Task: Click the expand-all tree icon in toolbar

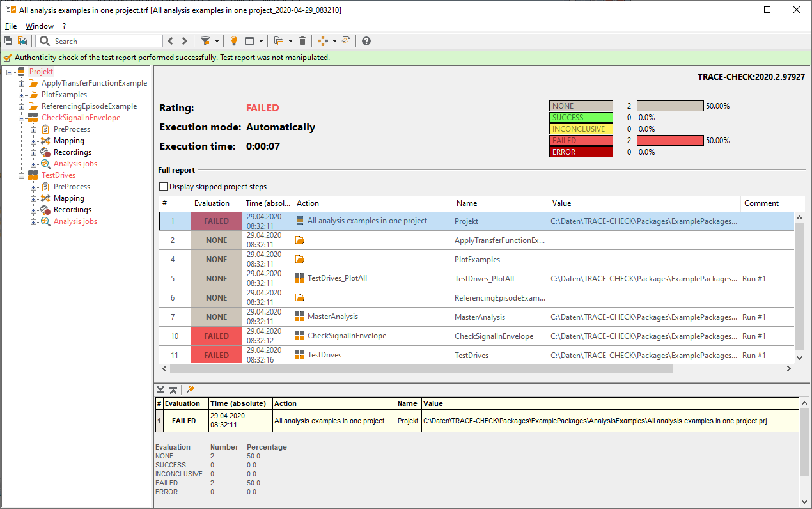Action: click(8, 41)
